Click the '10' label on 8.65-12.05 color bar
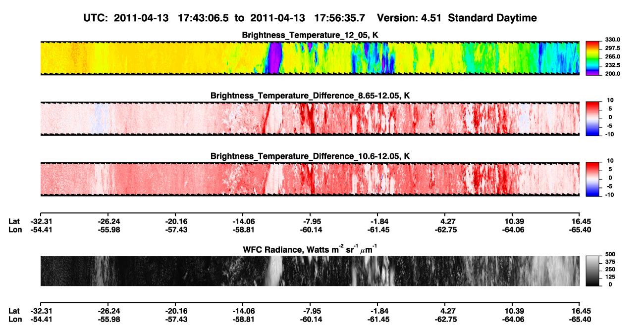This screenshot has width=644, height=330. [x=611, y=100]
